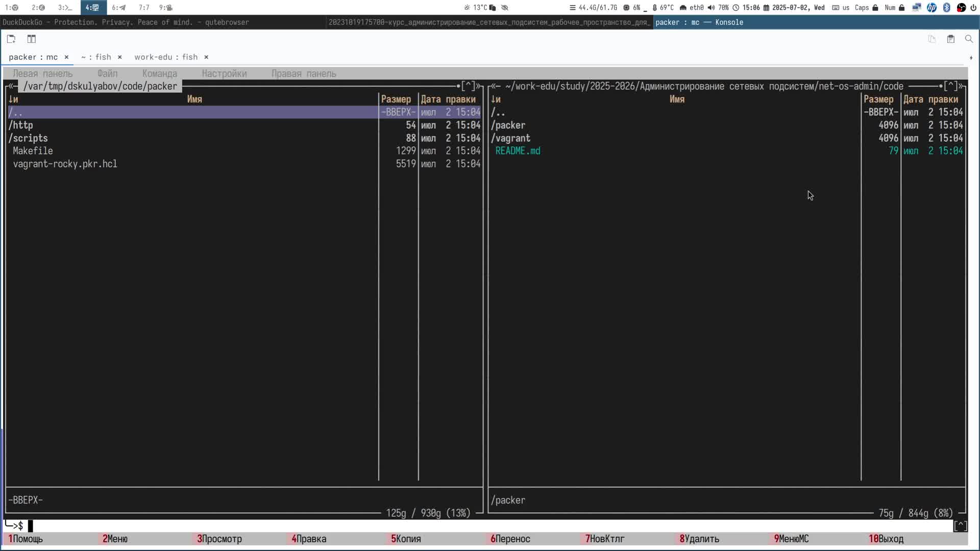The height and width of the screenshot is (551, 980).
Task: Open the find search icon in Konsole
Action: (969, 39)
